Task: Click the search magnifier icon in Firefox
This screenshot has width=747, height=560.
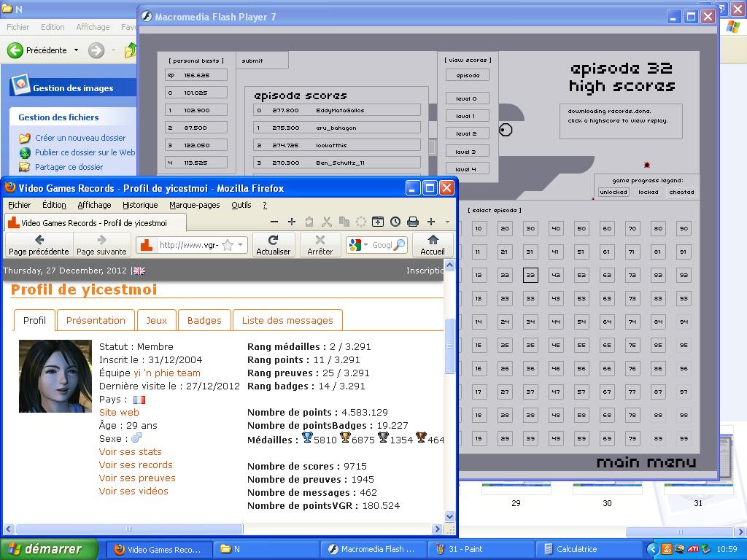Action: click(x=399, y=245)
